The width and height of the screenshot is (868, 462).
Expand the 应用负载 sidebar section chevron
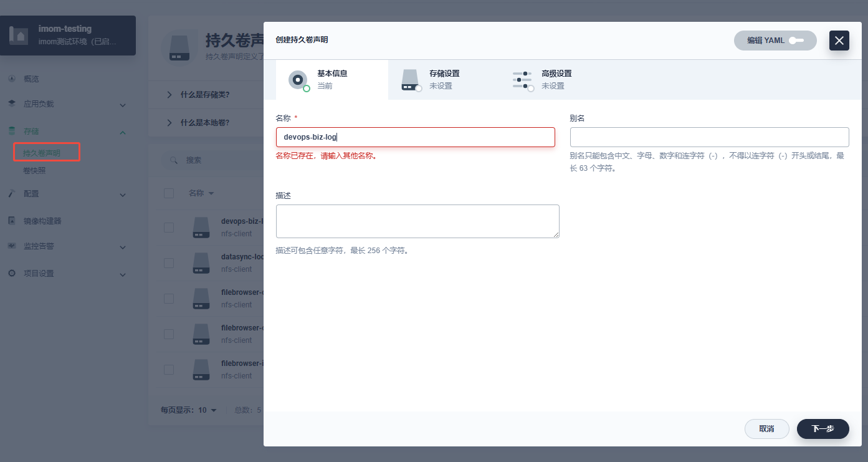[123, 105]
